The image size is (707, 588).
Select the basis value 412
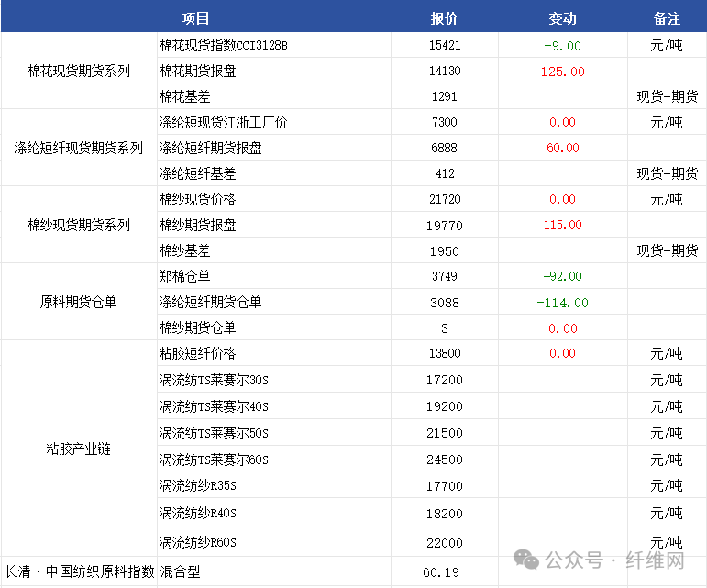[445, 173]
